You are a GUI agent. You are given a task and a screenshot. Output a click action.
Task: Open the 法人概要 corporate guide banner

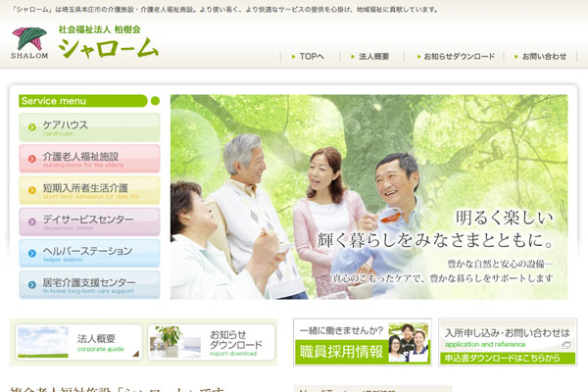79,342
